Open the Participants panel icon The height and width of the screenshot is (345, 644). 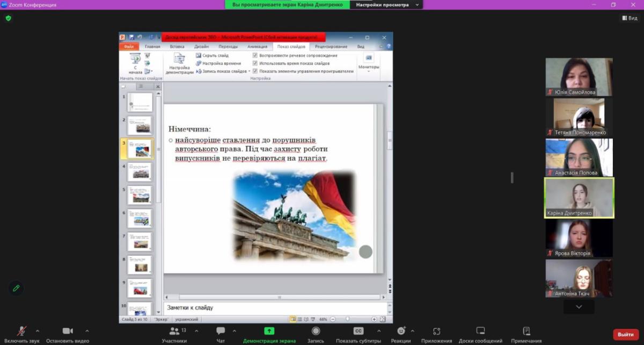tap(174, 331)
